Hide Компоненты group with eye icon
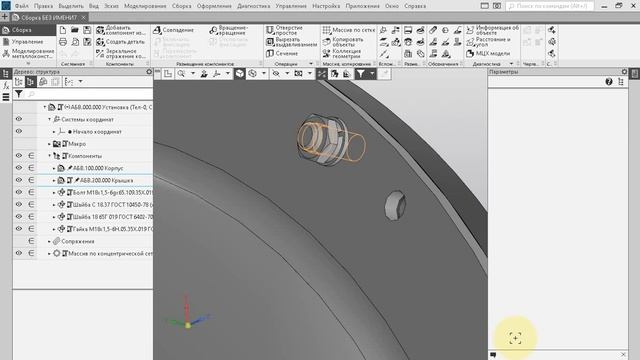The image size is (640, 360). coord(19,156)
